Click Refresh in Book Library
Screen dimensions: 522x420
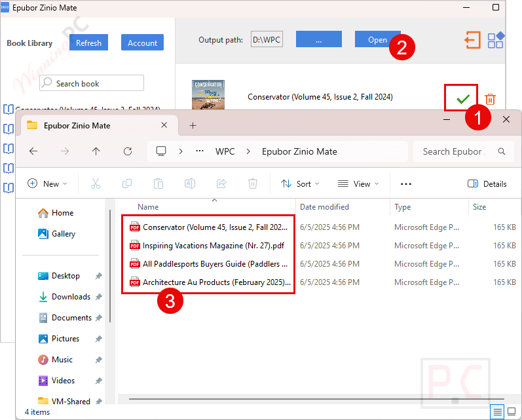coord(88,43)
